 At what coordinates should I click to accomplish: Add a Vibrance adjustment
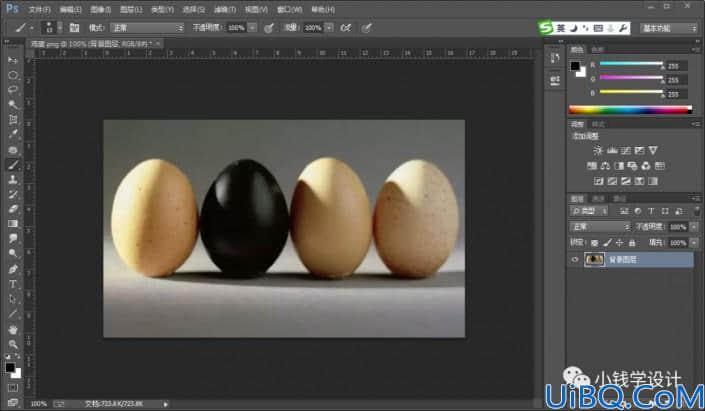(653, 151)
